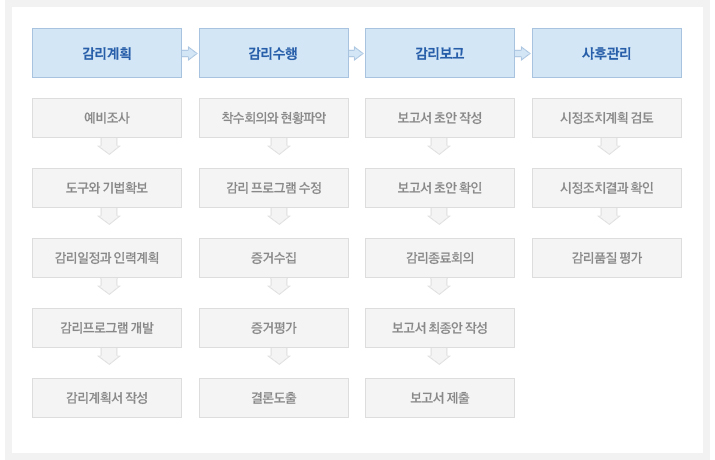Click down arrow below 시정조치계획 검토
The image size is (715, 460).
(609, 146)
